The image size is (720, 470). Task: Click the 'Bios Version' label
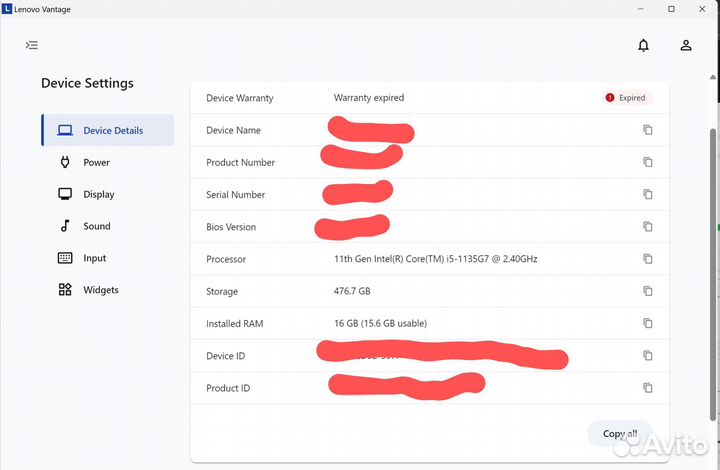[231, 227]
